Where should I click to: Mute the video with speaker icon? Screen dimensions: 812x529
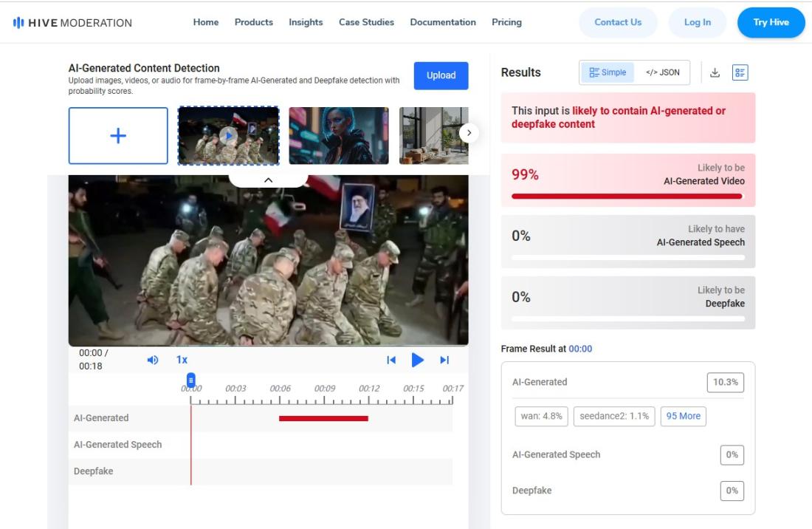click(x=153, y=360)
